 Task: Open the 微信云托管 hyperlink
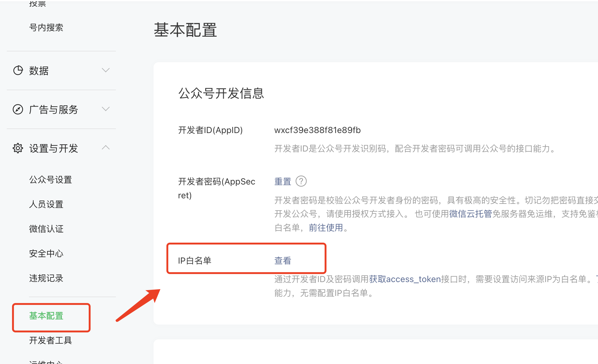coord(470,214)
